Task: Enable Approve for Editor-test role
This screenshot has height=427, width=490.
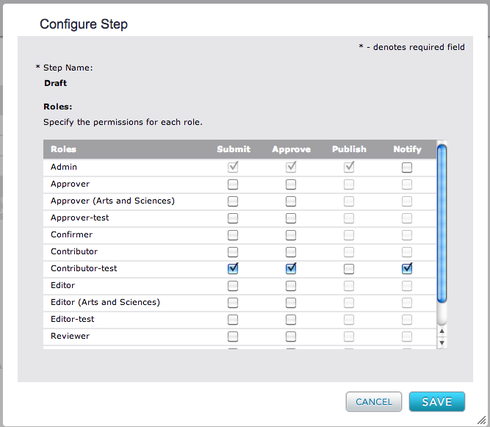Action: tap(291, 320)
